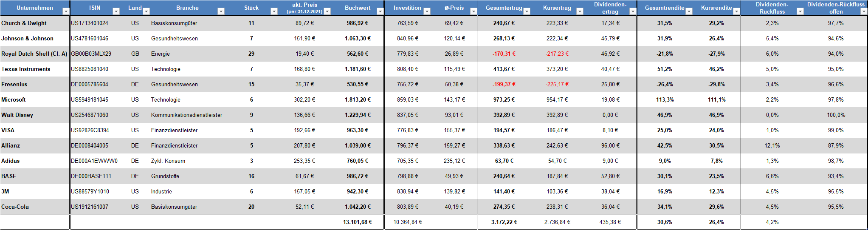Click Royal Dutch Shell Stück value 29

pos(251,54)
